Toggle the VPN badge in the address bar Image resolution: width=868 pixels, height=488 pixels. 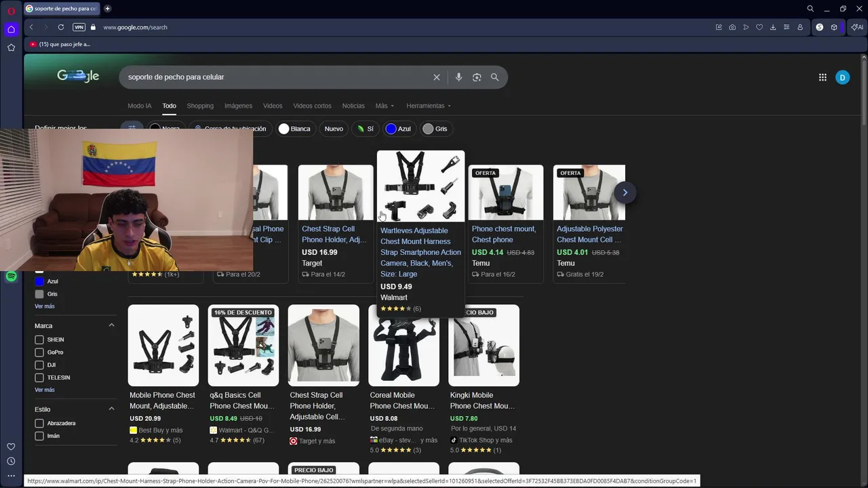tap(79, 27)
